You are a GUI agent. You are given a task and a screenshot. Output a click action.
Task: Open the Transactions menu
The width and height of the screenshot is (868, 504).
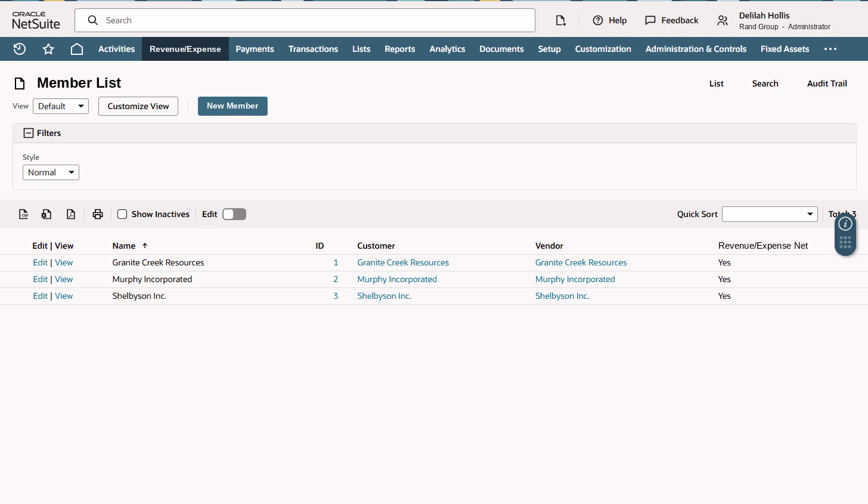point(313,49)
